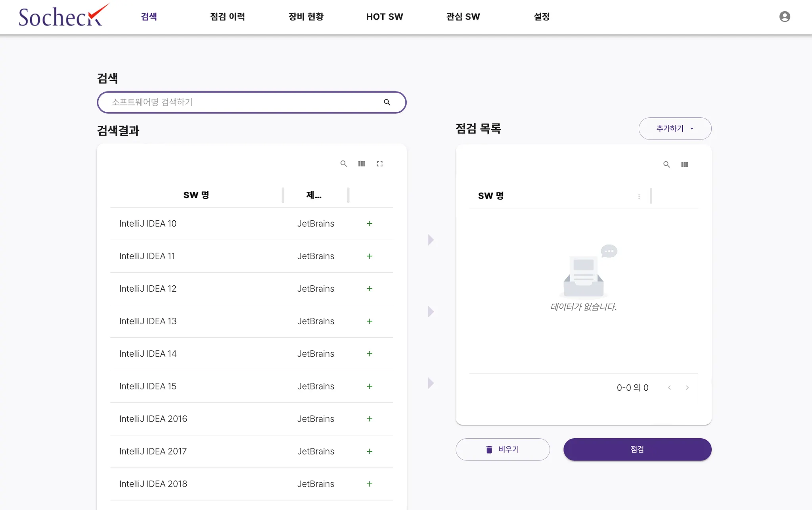Open the 추가하기 dropdown
This screenshot has width=812, height=510.
[675, 128]
